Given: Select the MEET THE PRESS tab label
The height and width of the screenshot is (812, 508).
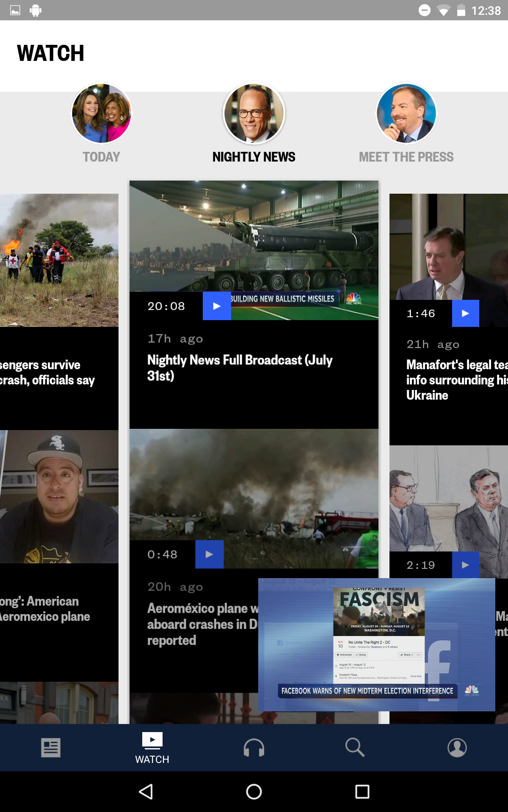Looking at the screenshot, I should coord(406,157).
